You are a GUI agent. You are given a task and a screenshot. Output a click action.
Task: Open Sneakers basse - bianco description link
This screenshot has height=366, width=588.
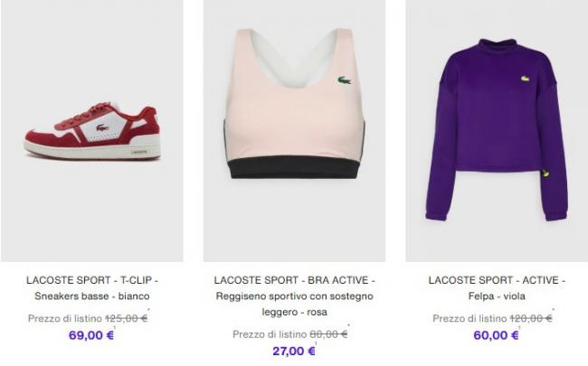pyautogui.click(x=92, y=296)
